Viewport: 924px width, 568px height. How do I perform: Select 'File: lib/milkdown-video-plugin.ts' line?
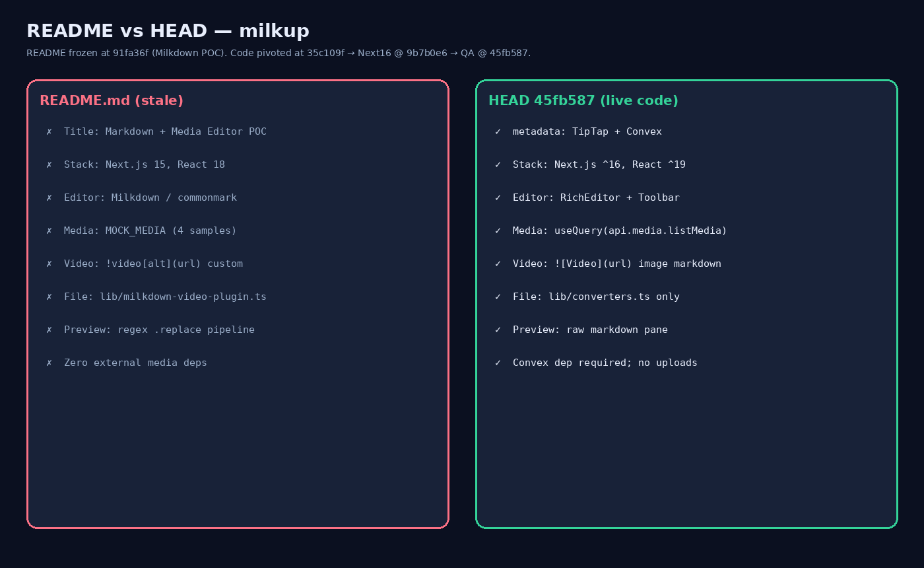(165, 297)
